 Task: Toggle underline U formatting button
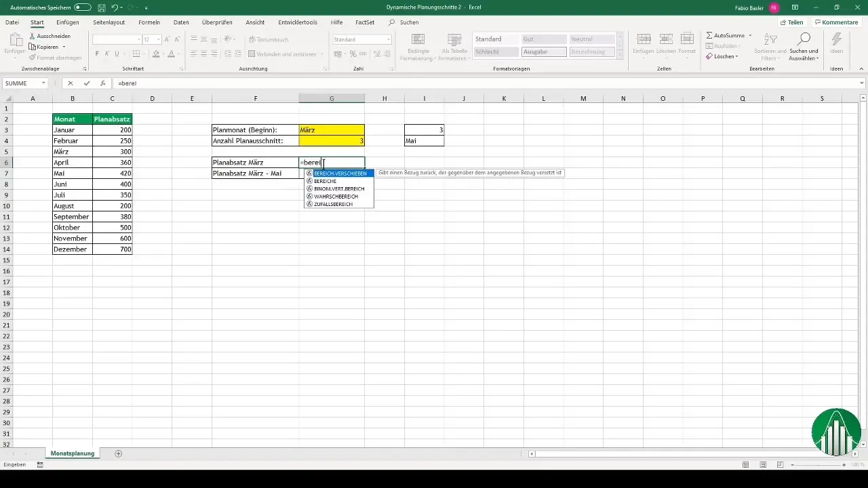pos(117,54)
